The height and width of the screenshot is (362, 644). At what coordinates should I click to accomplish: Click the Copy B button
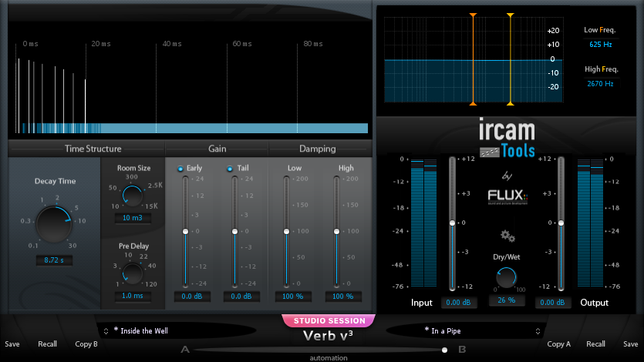pos(86,344)
